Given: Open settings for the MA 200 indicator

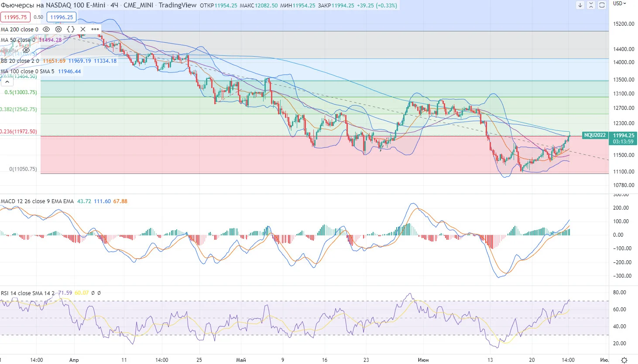Looking at the screenshot, I should point(58,29).
